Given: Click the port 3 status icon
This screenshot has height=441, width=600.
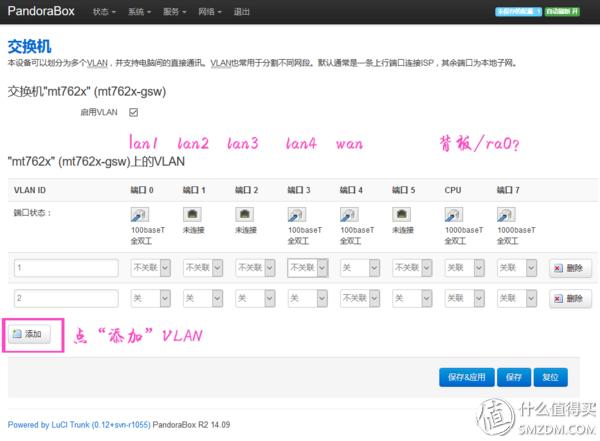Looking at the screenshot, I should (296, 214).
